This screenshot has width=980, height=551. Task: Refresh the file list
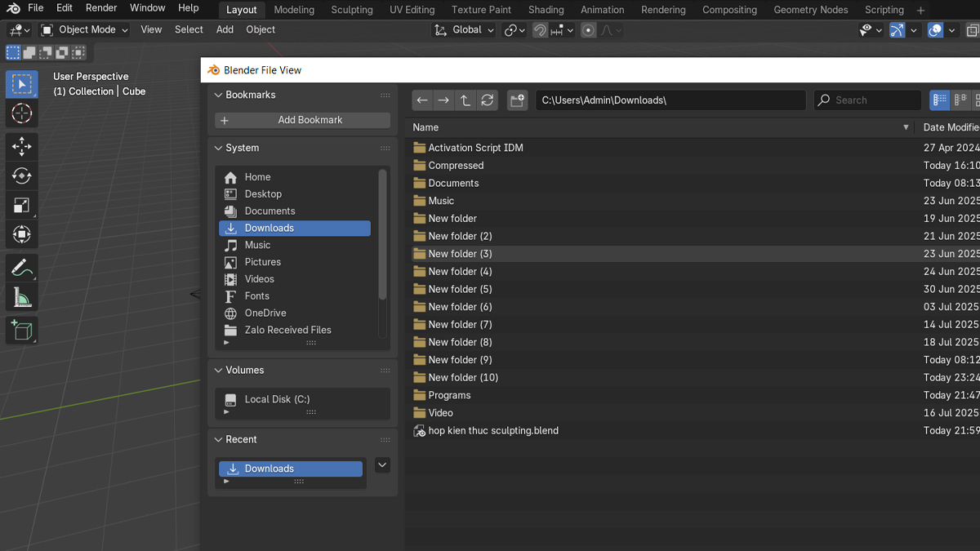[x=488, y=100]
